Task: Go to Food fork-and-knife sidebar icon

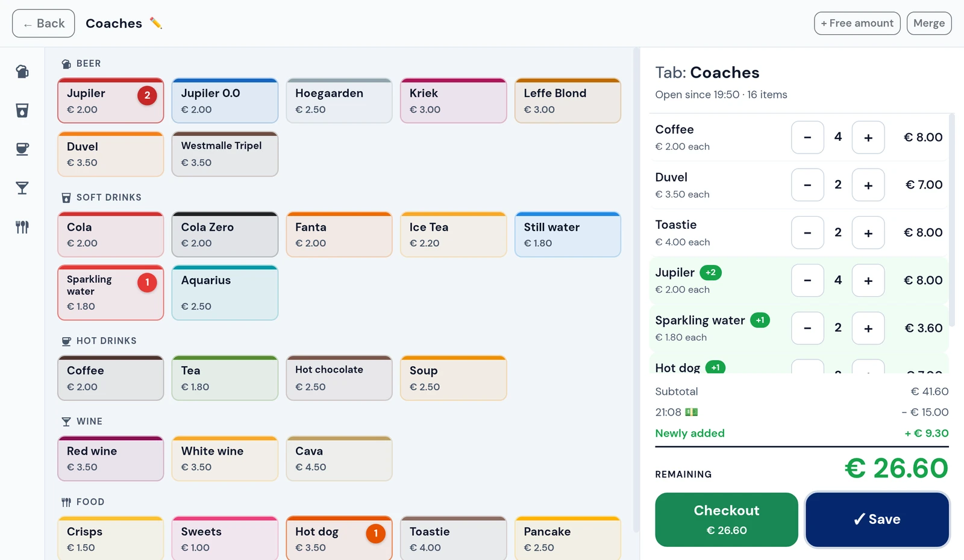Action: [22, 227]
